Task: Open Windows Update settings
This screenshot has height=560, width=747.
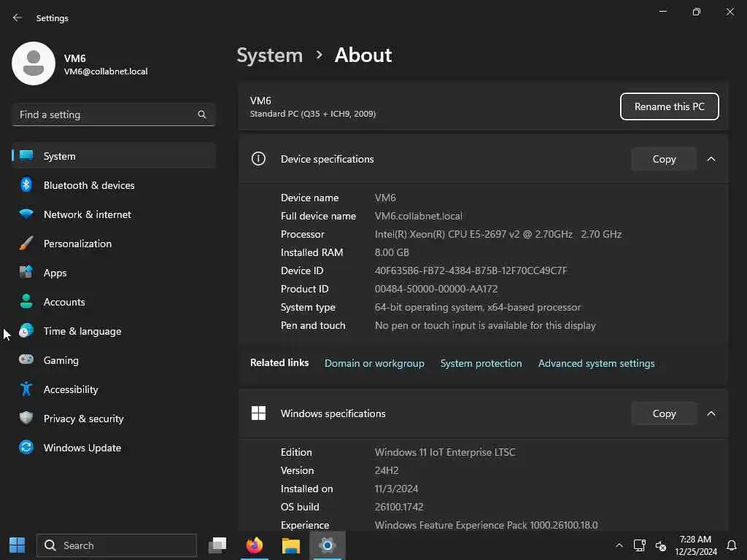Action: (114, 448)
